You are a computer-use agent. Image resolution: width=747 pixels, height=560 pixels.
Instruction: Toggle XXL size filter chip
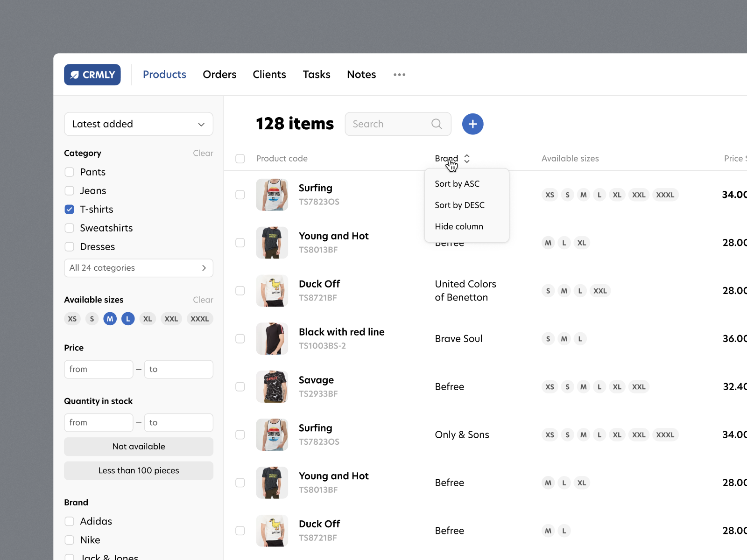tap(171, 319)
